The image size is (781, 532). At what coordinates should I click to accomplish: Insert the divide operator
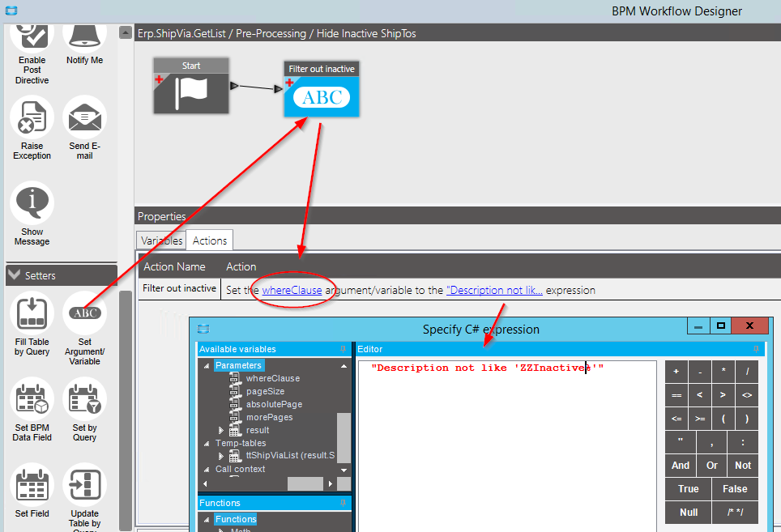747,372
